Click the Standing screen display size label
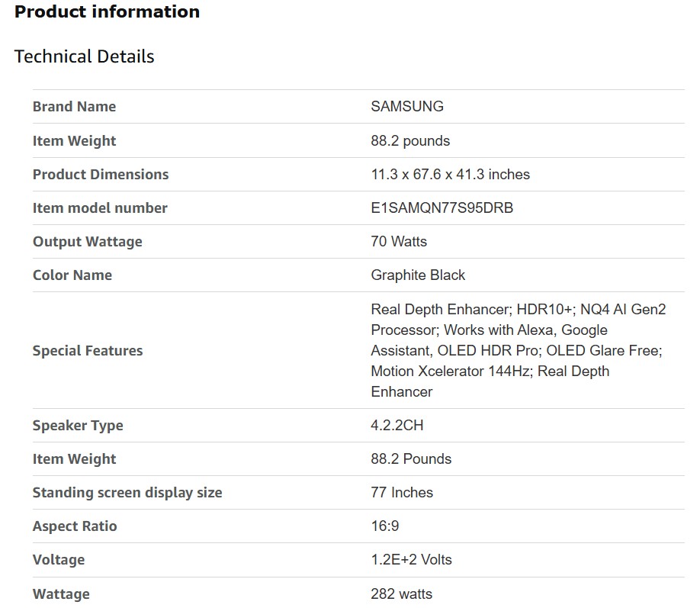Image resolution: width=700 pixels, height=608 pixels. coord(127,493)
